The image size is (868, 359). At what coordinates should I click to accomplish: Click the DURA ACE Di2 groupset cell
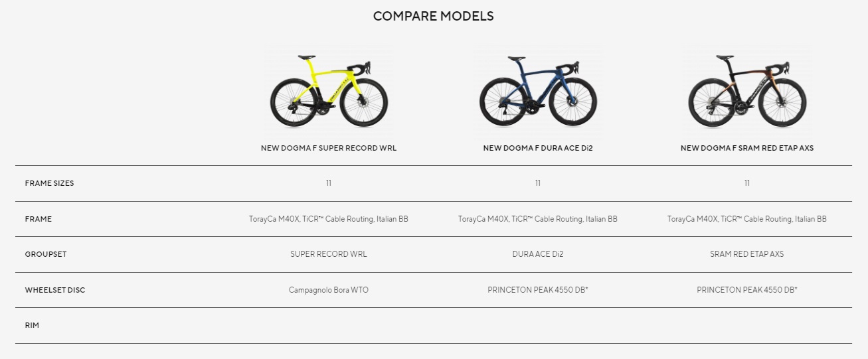(x=538, y=254)
